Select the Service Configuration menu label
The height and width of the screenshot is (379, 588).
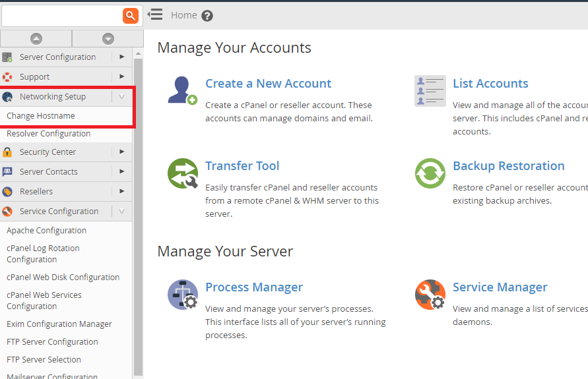coord(59,211)
